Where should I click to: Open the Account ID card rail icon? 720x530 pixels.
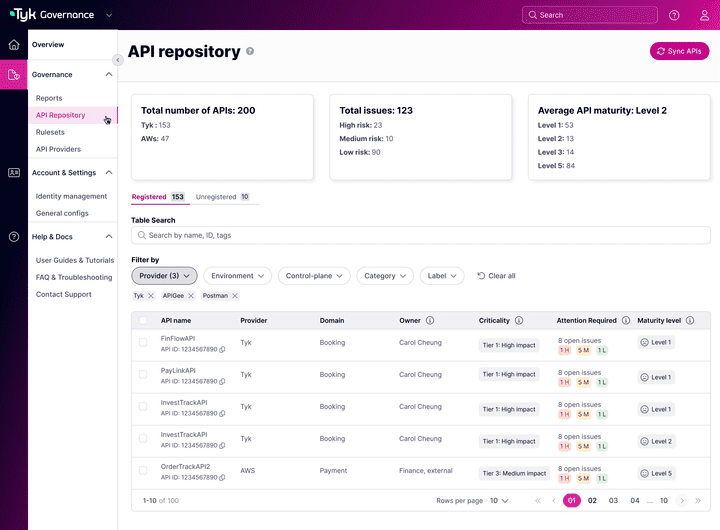pos(14,173)
